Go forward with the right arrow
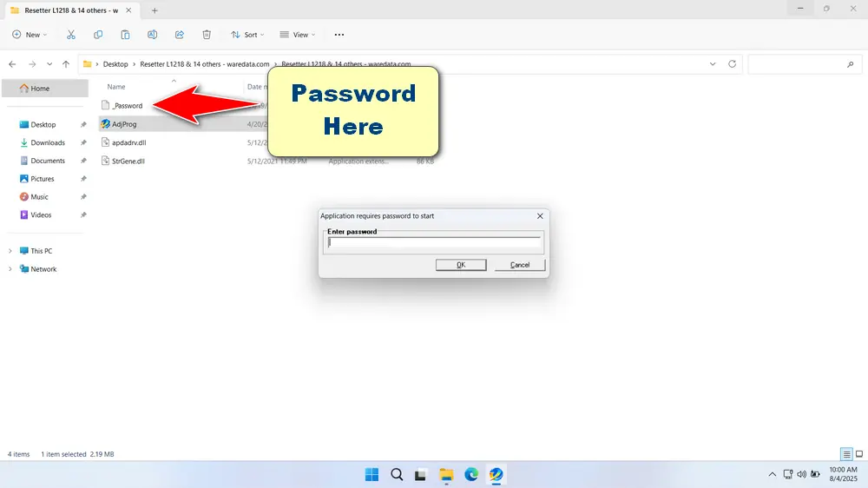 click(x=32, y=64)
